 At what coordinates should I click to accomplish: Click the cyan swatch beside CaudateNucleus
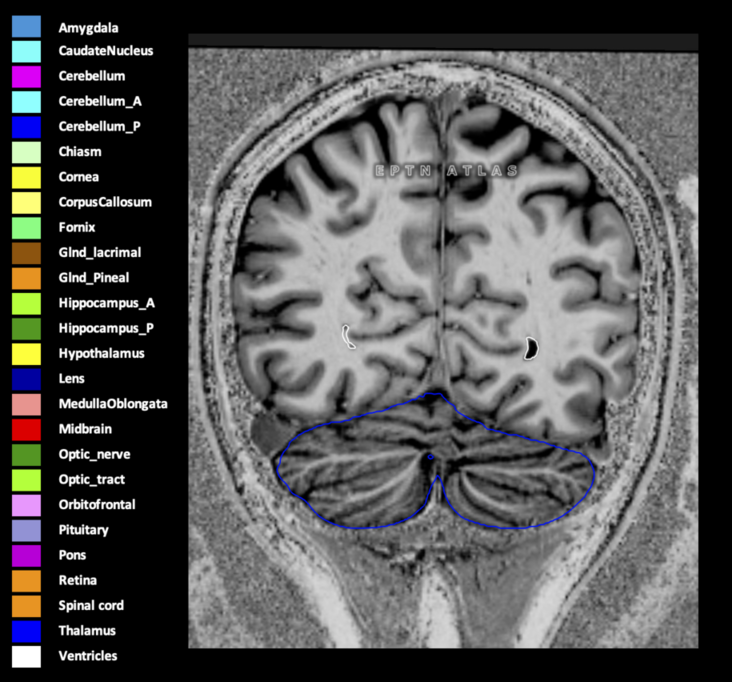[x=26, y=52]
